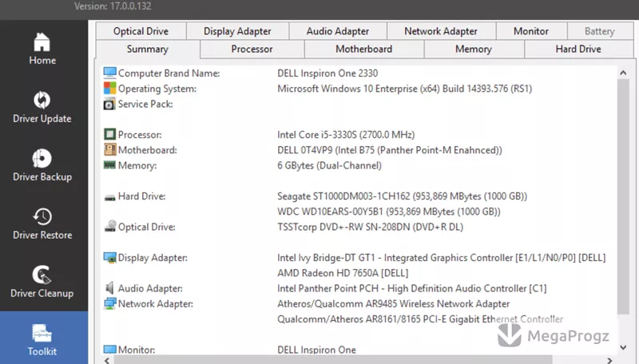Select the 'DELL 0T4VP9' motherboard value
Viewport: 639px width, 364px height.
tap(390, 150)
